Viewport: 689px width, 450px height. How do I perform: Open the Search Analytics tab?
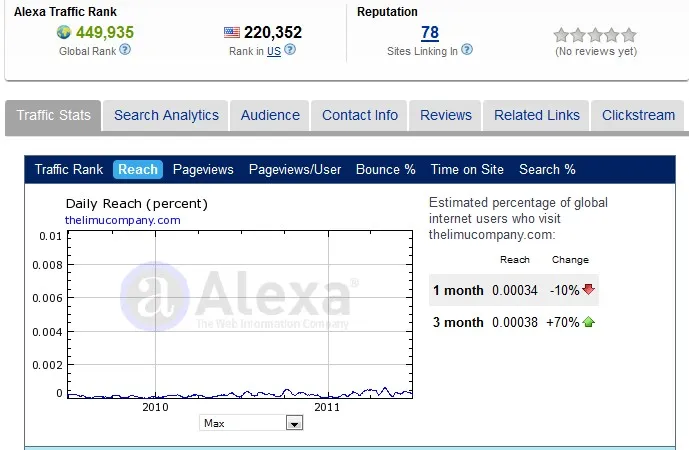click(x=166, y=115)
